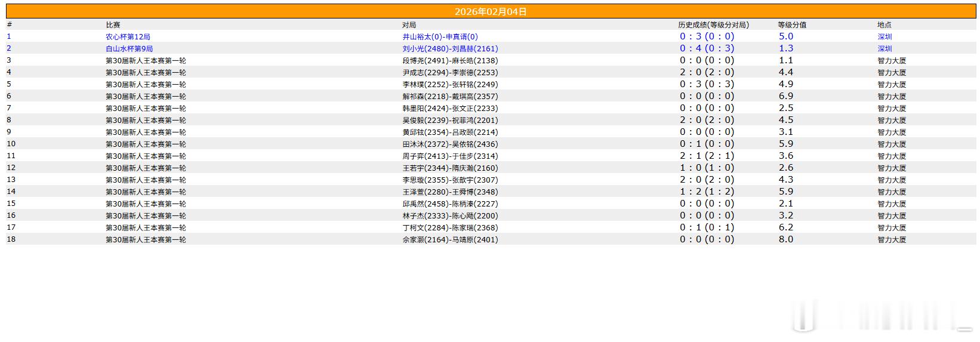Screen dimensions: 980x342
Task: Click the 2026年02月04日 date header
Action: pos(491,11)
